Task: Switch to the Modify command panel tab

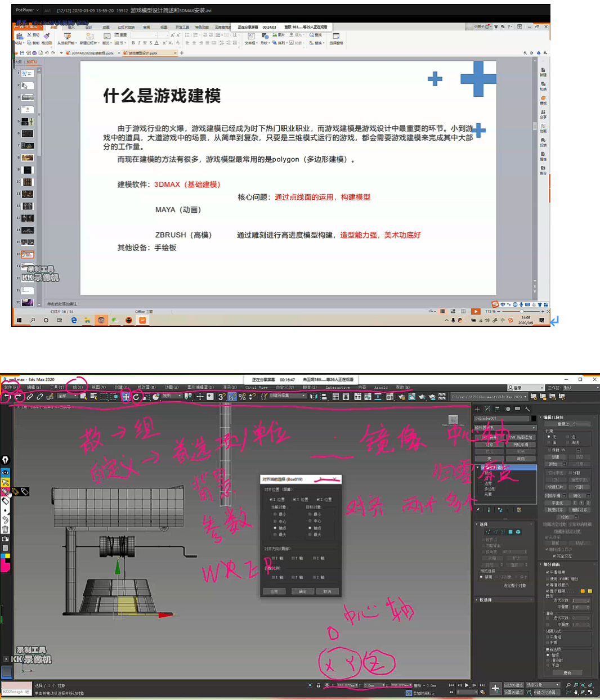Action: coord(487,409)
